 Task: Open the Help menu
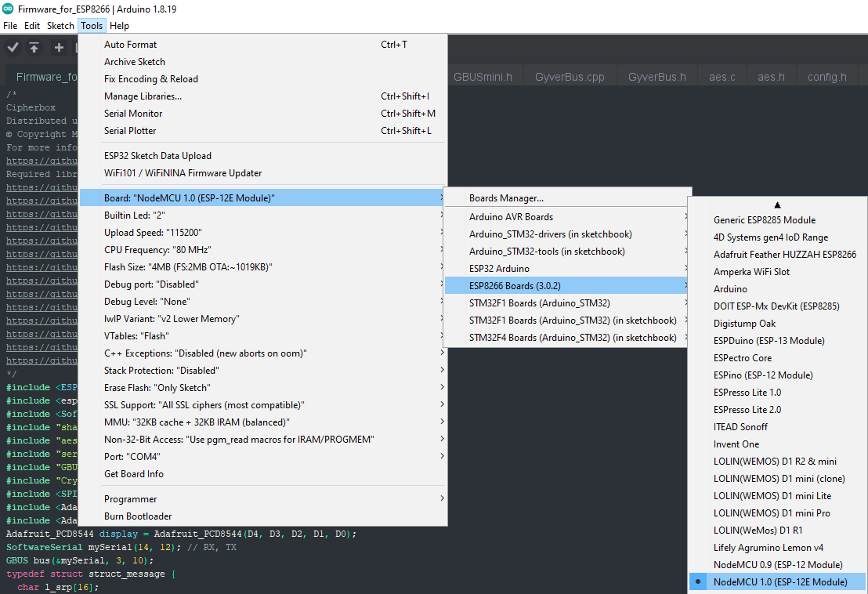point(119,25)
